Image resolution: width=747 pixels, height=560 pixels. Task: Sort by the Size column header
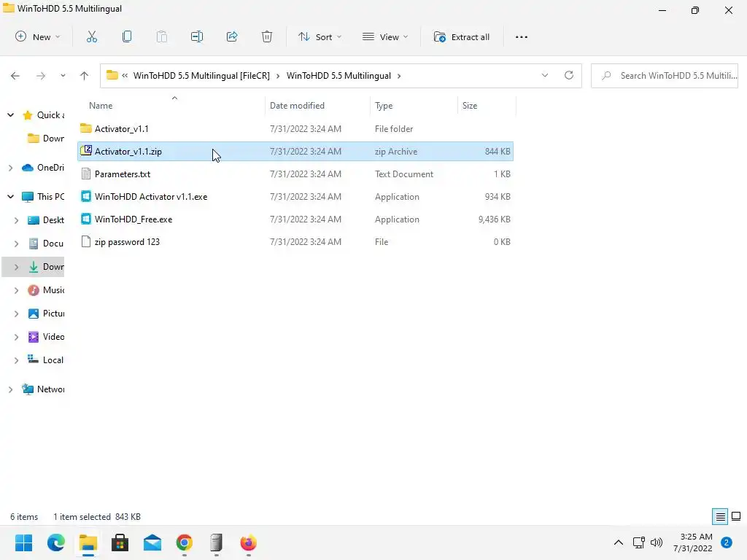click(487, 106)
